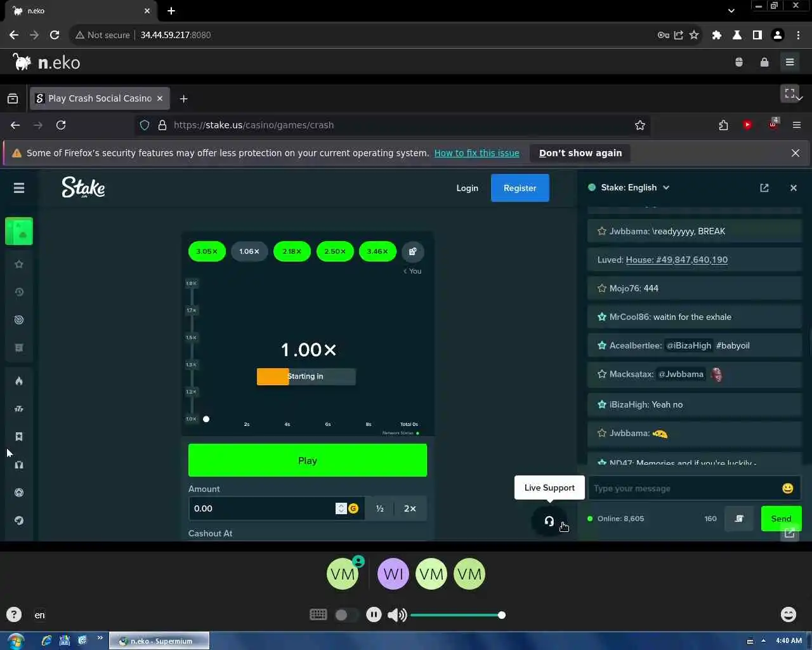Mute the n.eko speaker icon
The image size is (812, 650).
397,614
